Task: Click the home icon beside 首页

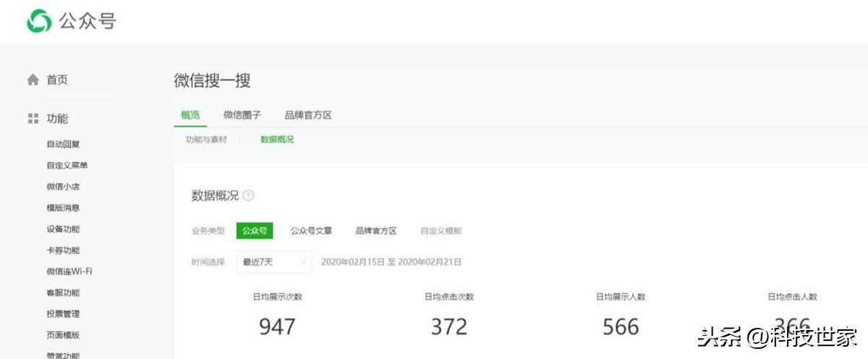Action: (33, 80)
